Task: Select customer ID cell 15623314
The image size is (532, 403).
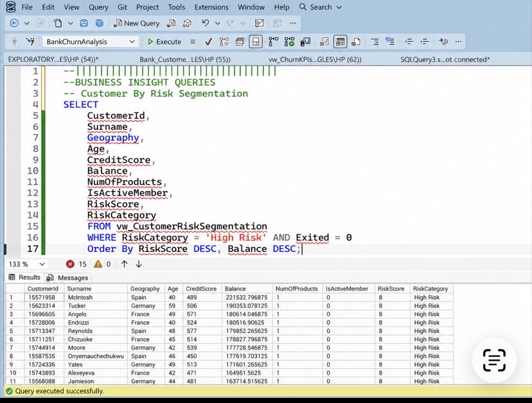Action: (45, 306)
